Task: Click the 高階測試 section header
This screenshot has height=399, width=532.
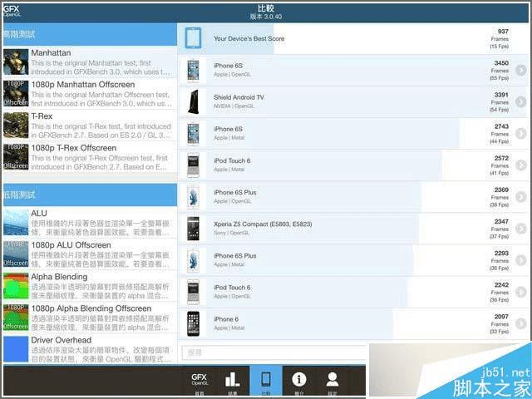Action: pos(90,34)
